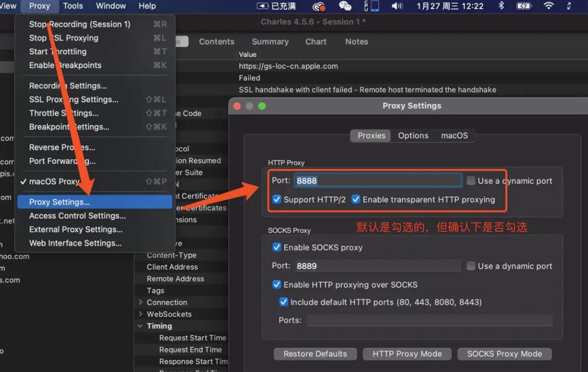Switch to Notes tab in Charles
The image size is (588, 372).
coord(357,41)
